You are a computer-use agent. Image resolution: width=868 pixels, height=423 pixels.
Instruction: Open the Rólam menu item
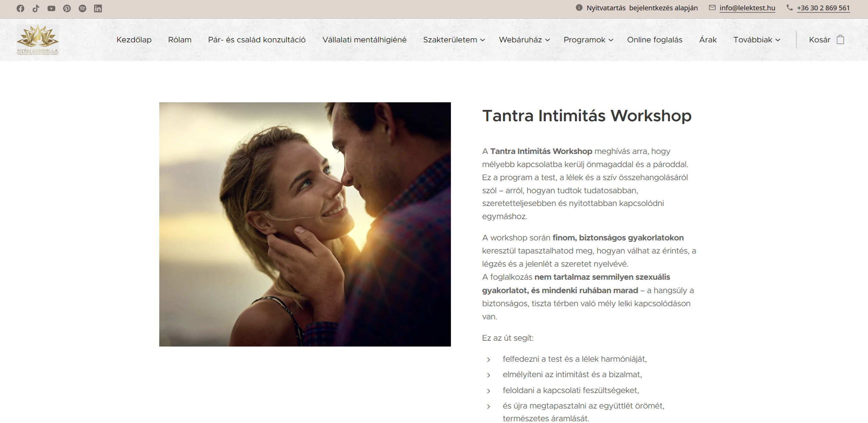click(180, 40)
